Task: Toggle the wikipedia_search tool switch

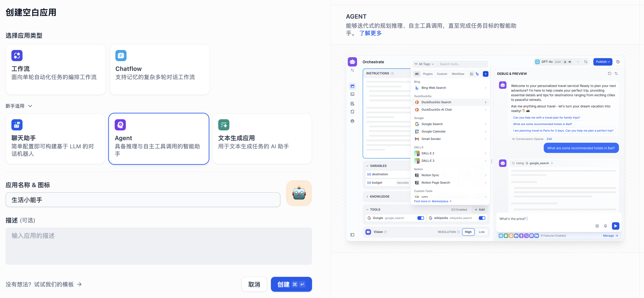Action: pos(482,218)
